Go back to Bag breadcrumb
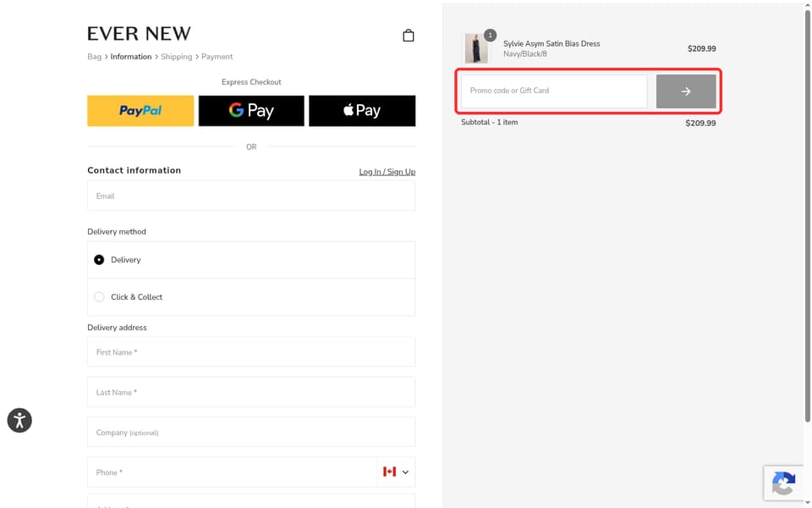Image resolution: width=812 pixels, height=508 pixels. (x=94, y=57)
